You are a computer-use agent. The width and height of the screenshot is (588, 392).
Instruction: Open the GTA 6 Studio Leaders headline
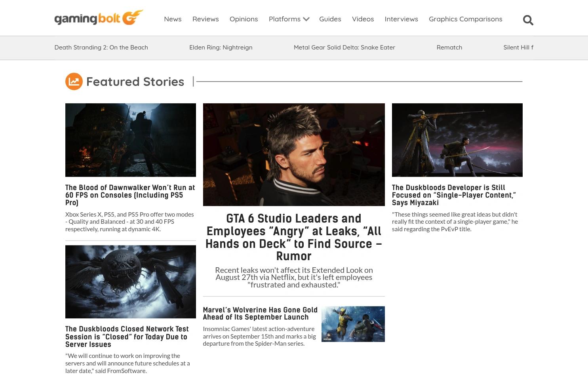[x=294, y=237]
